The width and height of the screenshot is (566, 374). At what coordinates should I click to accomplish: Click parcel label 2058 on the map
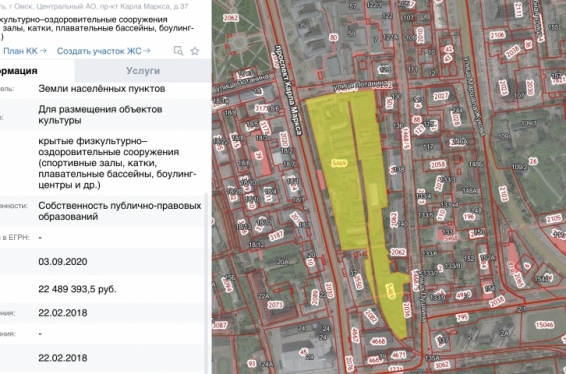tap(437, 165)
